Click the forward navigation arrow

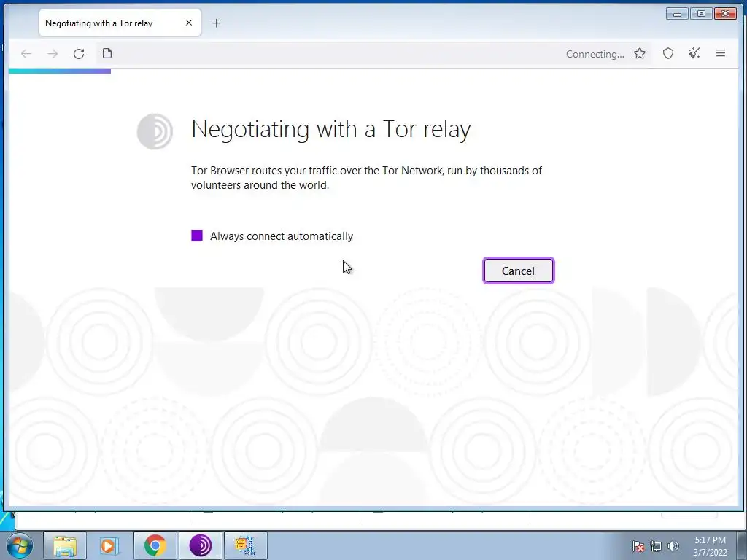(53, 54)
